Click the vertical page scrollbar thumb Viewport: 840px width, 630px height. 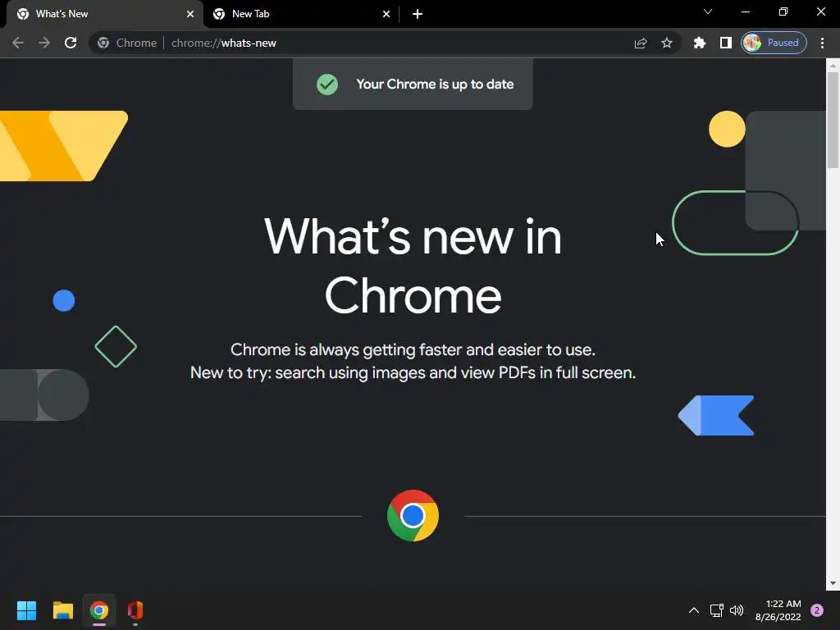click(833, 121)
